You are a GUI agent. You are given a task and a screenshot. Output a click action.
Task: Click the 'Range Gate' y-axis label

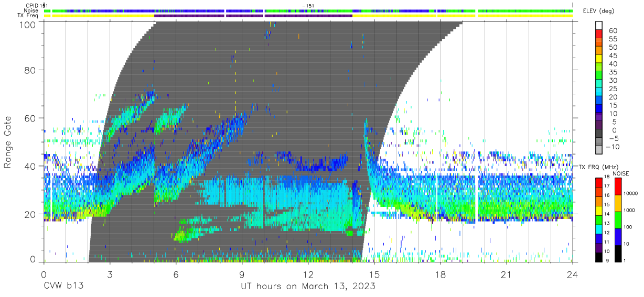(8, 142)
